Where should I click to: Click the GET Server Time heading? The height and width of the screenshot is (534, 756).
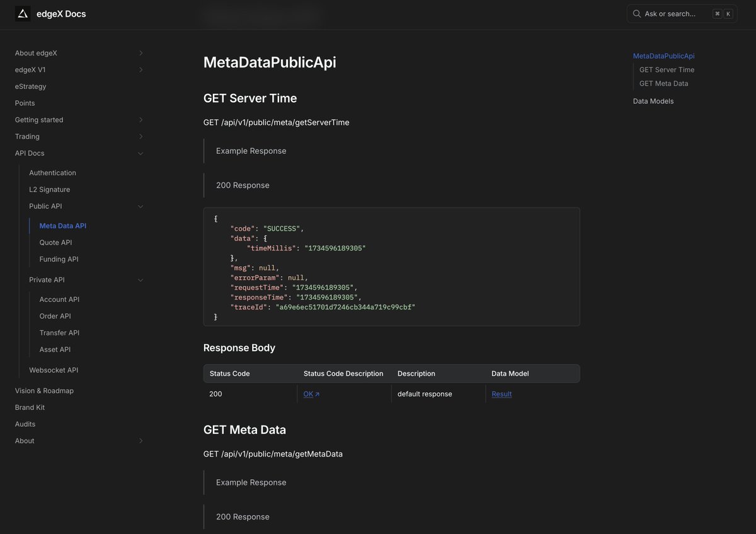(x=250, y=98)
